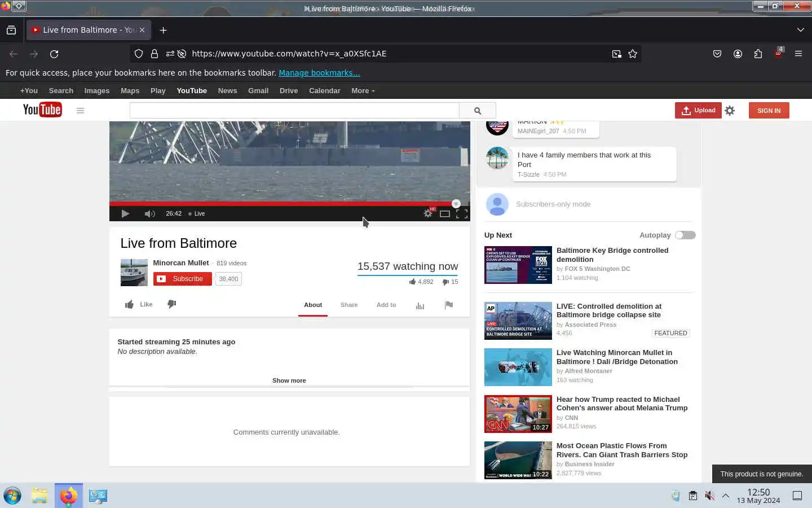Screen dimensions: 812x508
Task: Open uBlock extension icon in toolbar
Action: coord(778,53)
